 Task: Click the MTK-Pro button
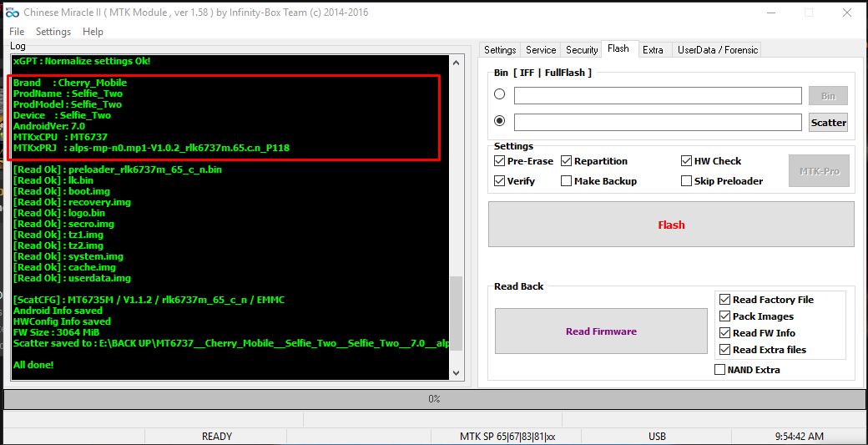(819, 171)
